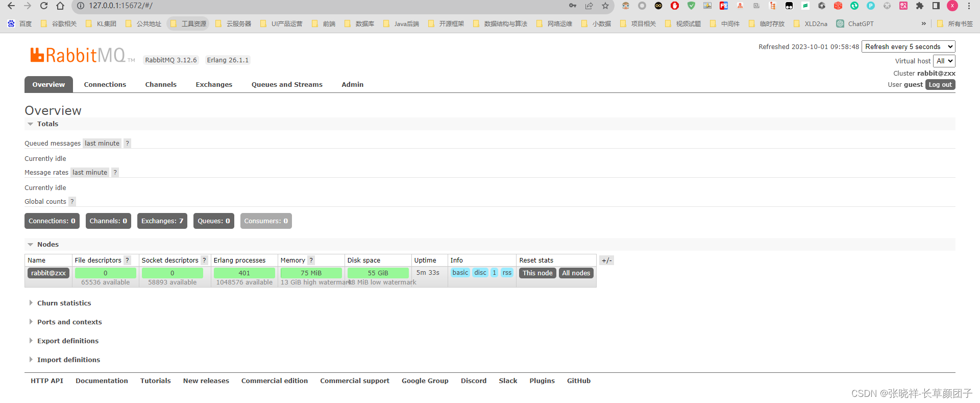
Task: Open the rabbit@zxx node link
Action: (48, 273)
